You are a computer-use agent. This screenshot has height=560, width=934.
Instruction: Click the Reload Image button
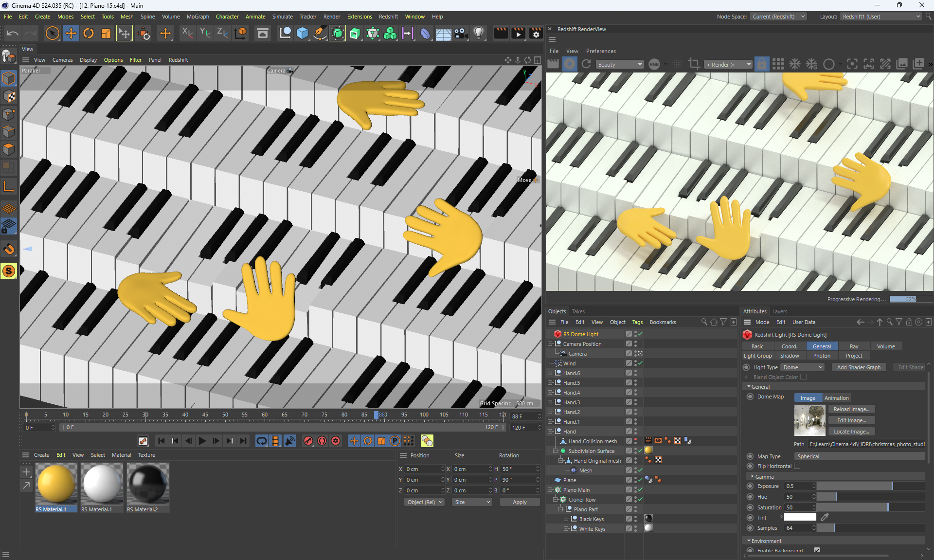click(851, 409)
